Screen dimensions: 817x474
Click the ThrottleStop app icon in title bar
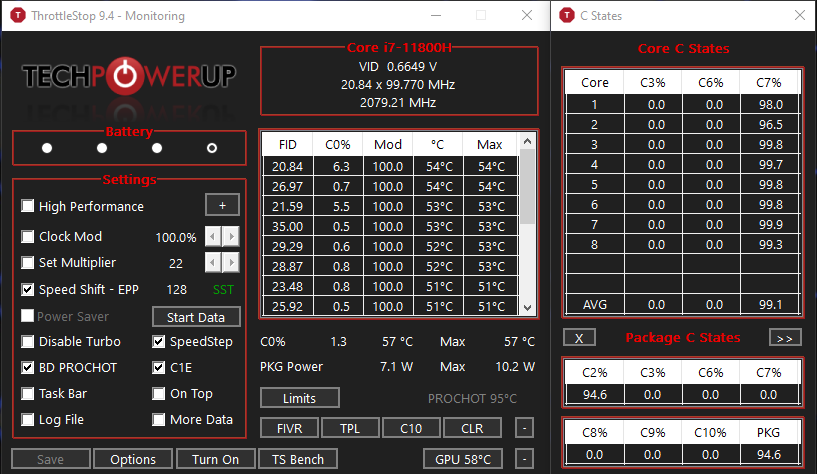click(18, 16)
